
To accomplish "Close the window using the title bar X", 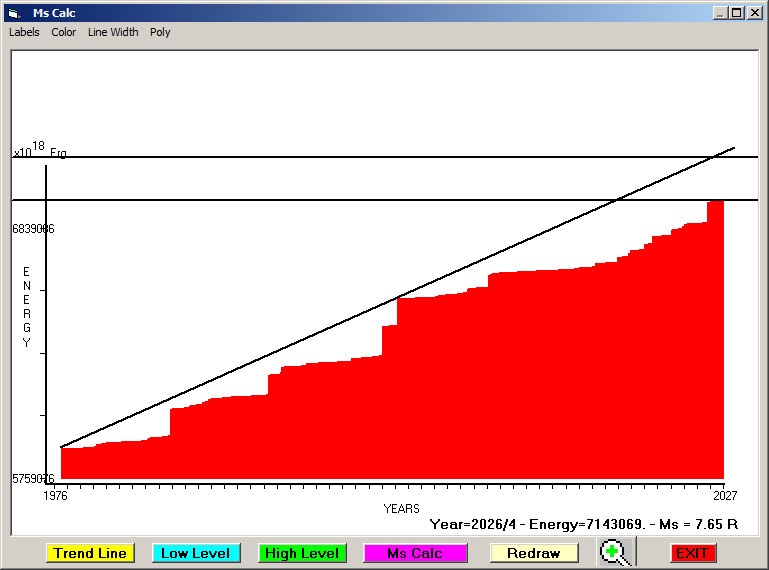I will 754,13.
